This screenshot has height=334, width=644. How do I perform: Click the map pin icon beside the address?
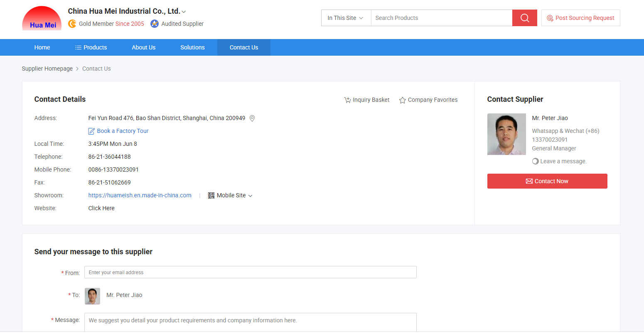(252, 118)
